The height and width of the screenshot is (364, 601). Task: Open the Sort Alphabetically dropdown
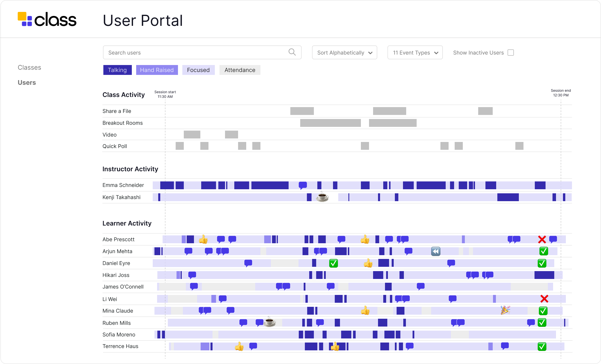tap(344, 53)
